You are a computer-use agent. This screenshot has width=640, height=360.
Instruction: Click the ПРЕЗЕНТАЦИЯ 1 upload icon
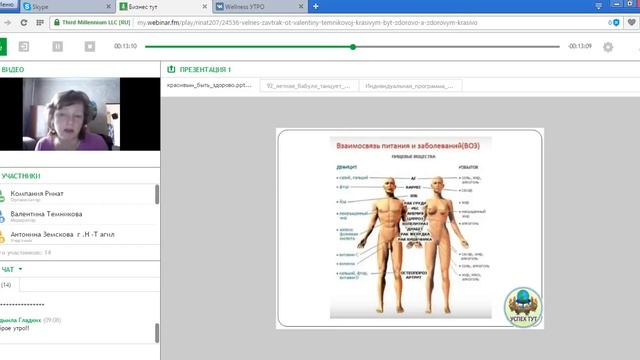[x=171, y=69]
